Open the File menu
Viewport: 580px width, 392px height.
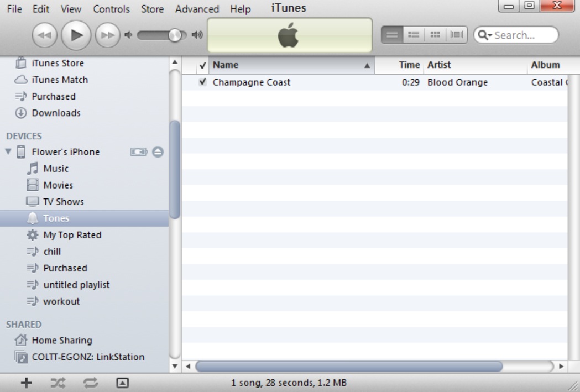tap(14, 9)
